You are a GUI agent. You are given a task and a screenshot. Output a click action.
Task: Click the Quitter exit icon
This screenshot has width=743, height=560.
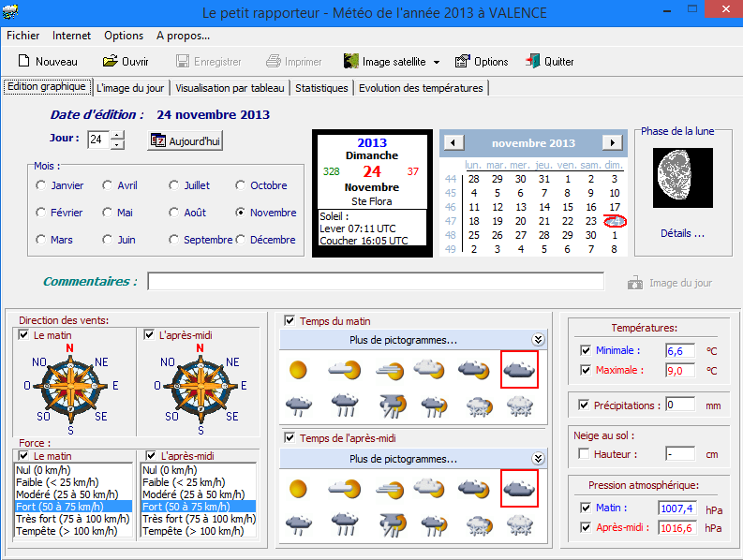(532, 61)
